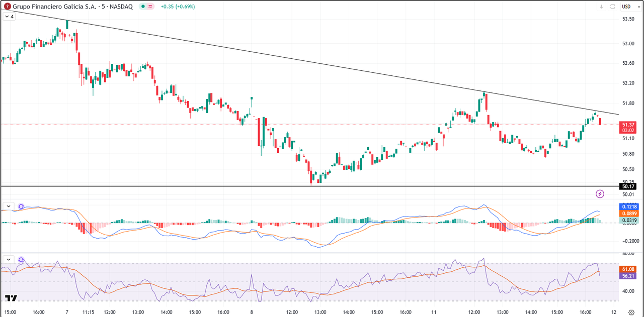Screen dimensions: 644x317
Task: Click the 52.20 price axis label
Action: coord(628,83)
